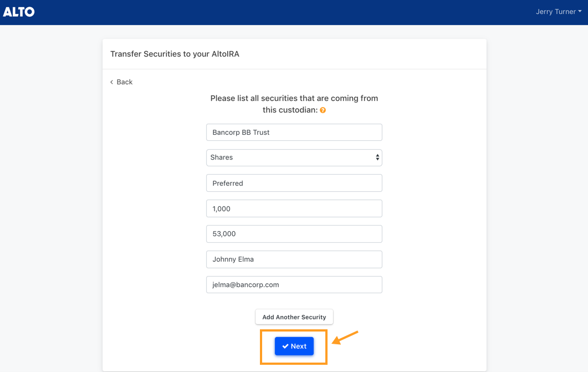Open the Jerry Turner user menu
The image size is (588, 372).
559,12
